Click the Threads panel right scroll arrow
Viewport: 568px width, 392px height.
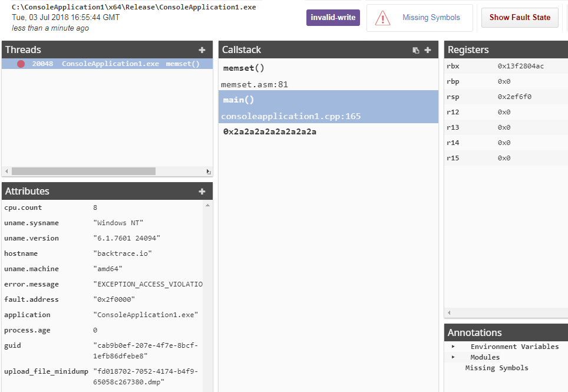pyautogui.click(x=208, y=172)
